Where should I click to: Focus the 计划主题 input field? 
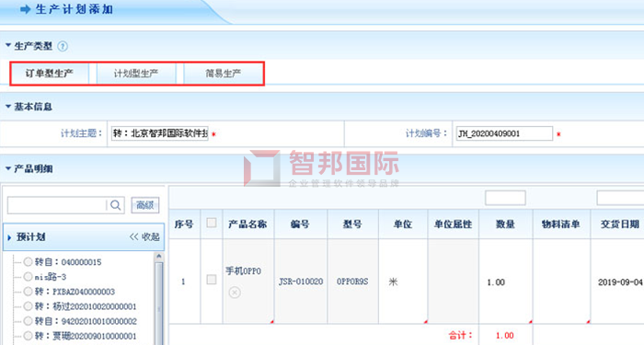point(160,133)
